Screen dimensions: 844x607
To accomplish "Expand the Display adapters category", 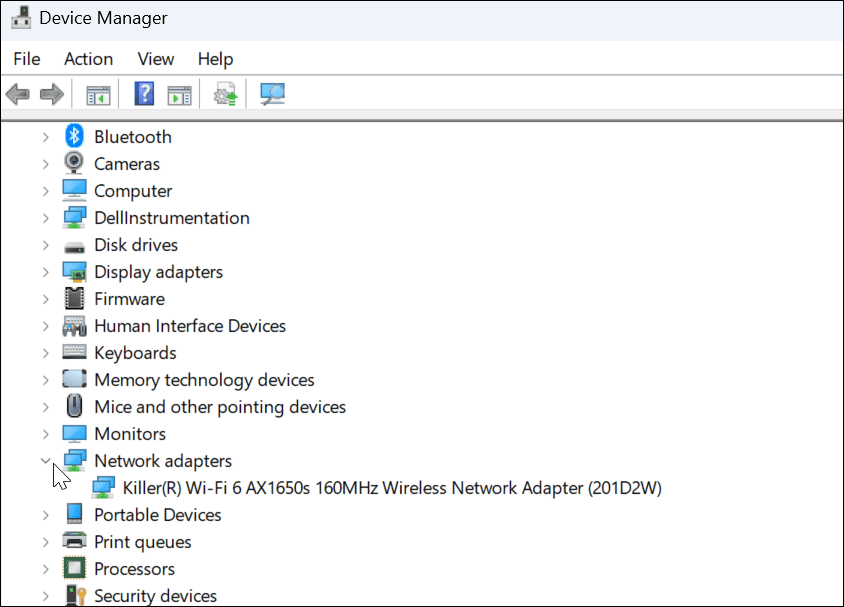I will pos(46,271).
